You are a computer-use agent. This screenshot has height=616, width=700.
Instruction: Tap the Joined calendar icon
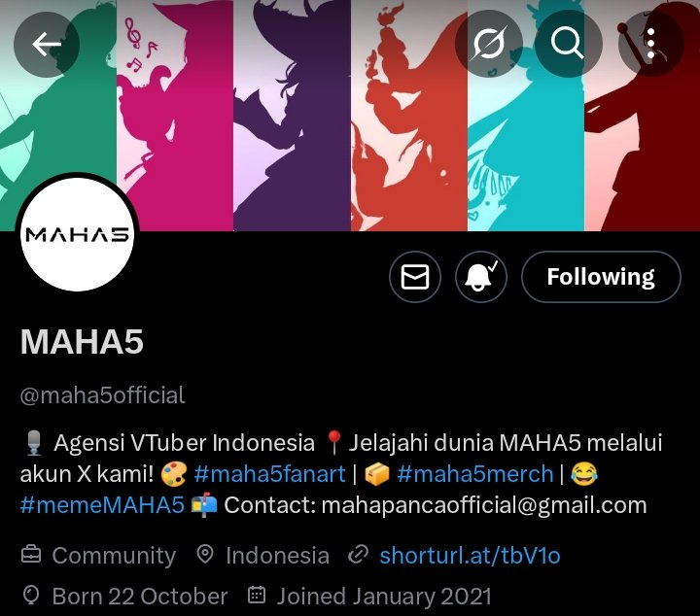(257, 595)
